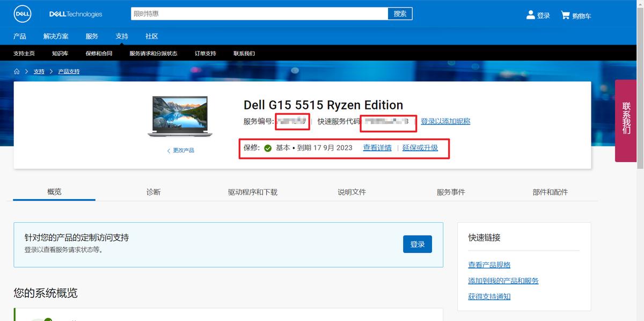
Task: Open the 部件和配件 tab
Action: coord(550,191)
